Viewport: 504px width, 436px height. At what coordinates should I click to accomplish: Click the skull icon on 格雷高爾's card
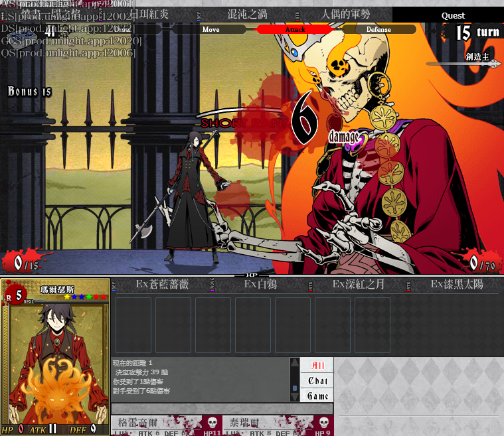click(212, 422)
